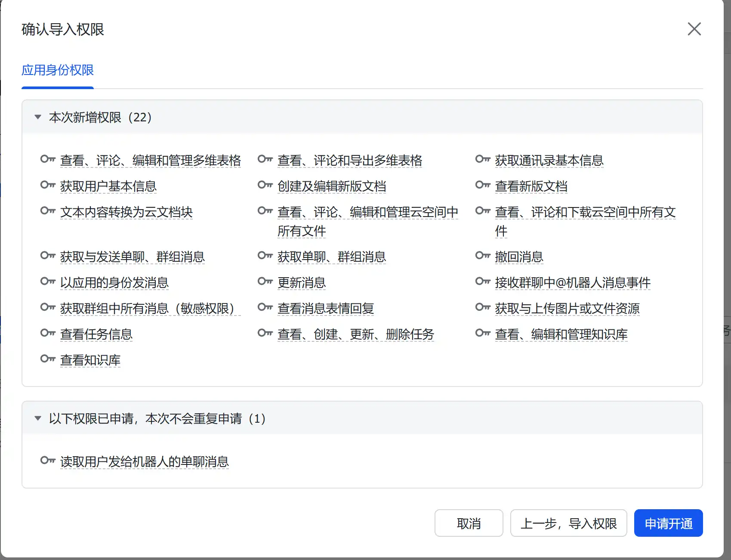Open the 获取单聊、群组消息 permission link
Screen dimensions: 731x560
click(331, 257)
